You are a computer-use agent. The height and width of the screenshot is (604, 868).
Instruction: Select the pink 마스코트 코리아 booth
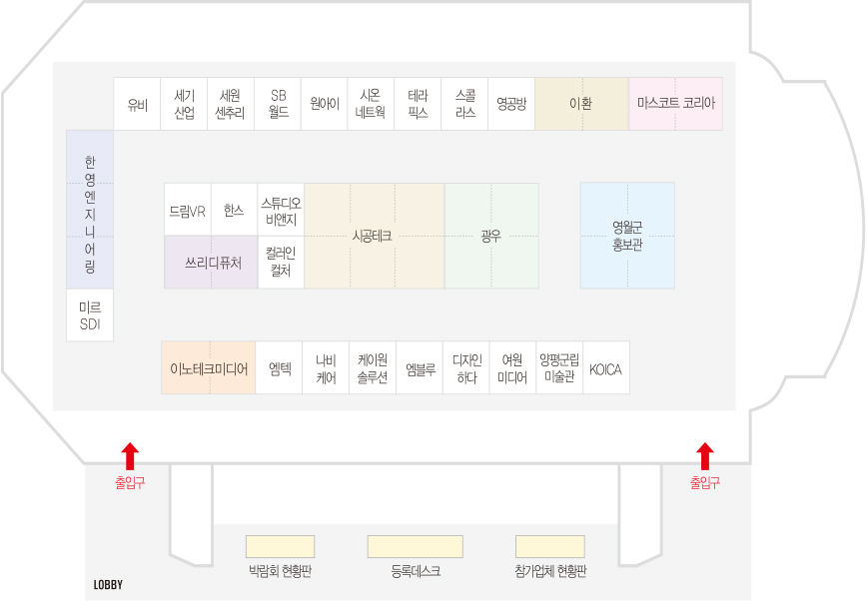tap(675, 104)
